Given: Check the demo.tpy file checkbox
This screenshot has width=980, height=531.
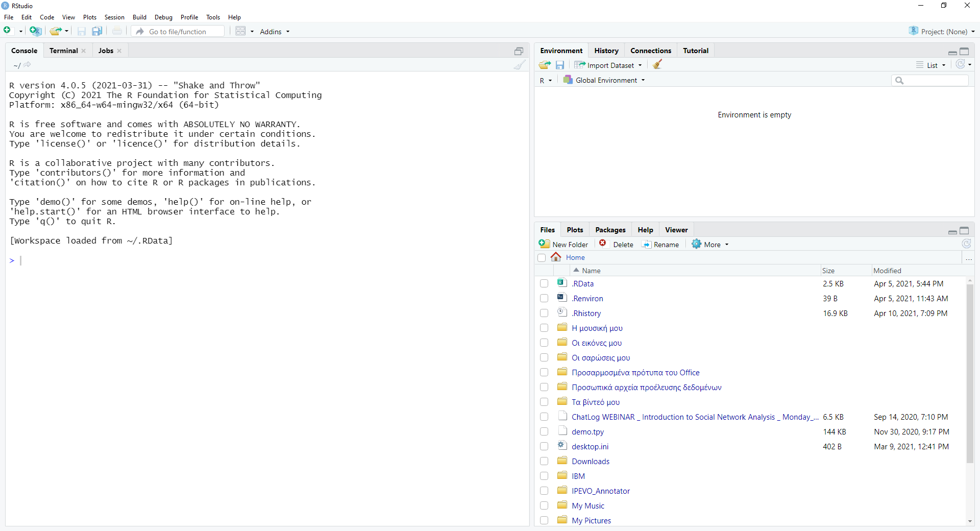Looking at the screenshot, I should pyautogui.click(x=544, y=431).
